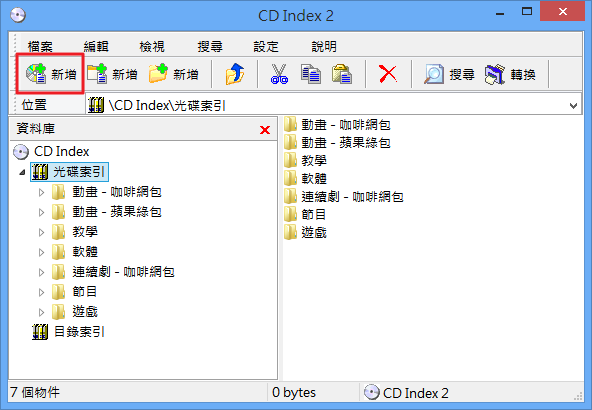Image resolution: width=592 pixels, height=410 pixels.
Task: Open the 位置 path dropdown arrow
Action: point(573,105)
